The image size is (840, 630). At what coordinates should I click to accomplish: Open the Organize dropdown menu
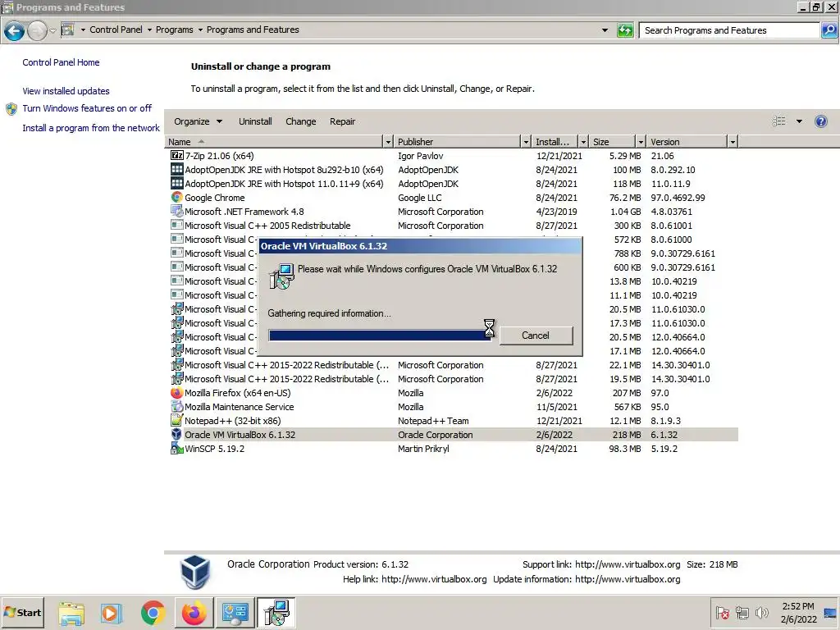pyautogui.click(x=198, y=121)
